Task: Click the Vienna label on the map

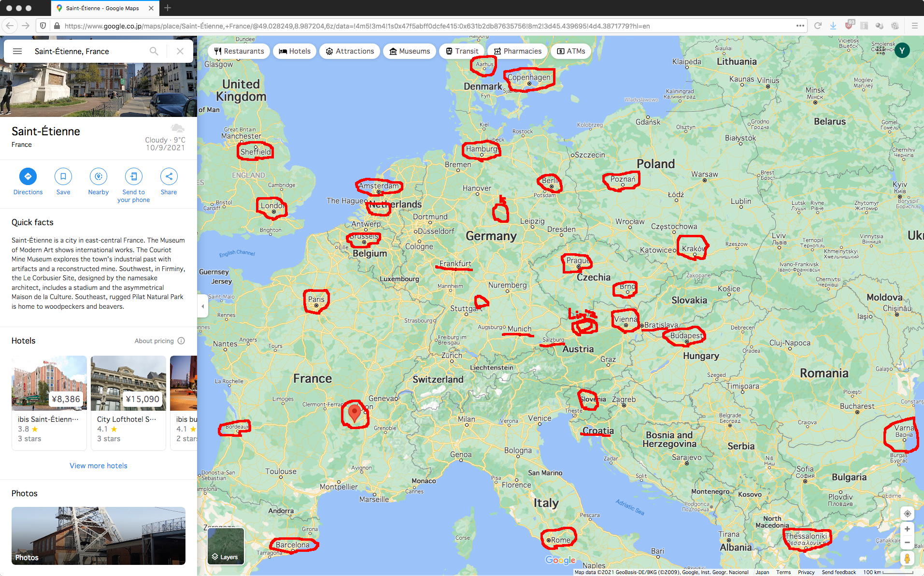Action: point(625,319)
